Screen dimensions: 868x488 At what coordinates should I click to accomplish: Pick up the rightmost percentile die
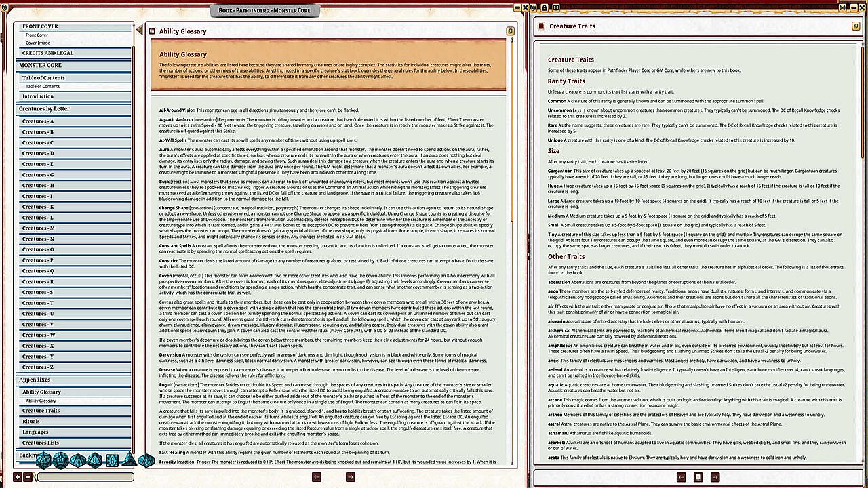pos(146,461)
